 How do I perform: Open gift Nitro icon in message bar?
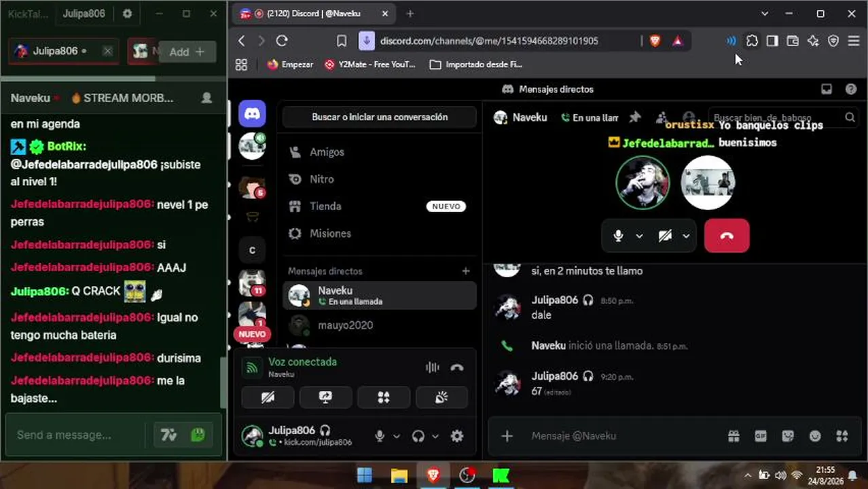(734, 436)
